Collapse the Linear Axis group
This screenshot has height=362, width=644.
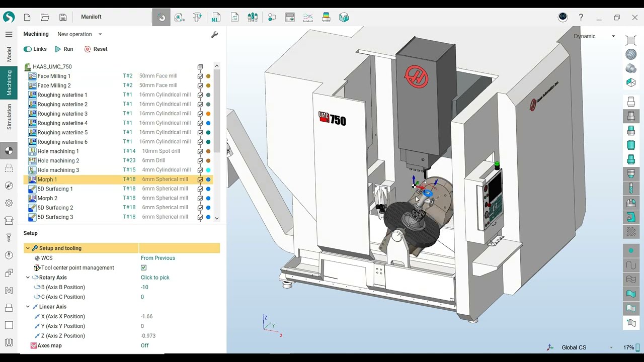pos(28,307)
